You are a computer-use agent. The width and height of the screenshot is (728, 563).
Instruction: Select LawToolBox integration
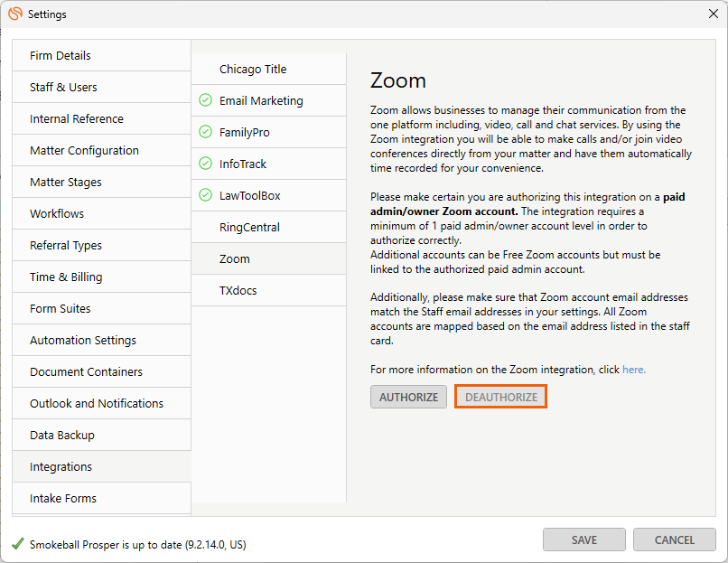(x=269, y=195)
